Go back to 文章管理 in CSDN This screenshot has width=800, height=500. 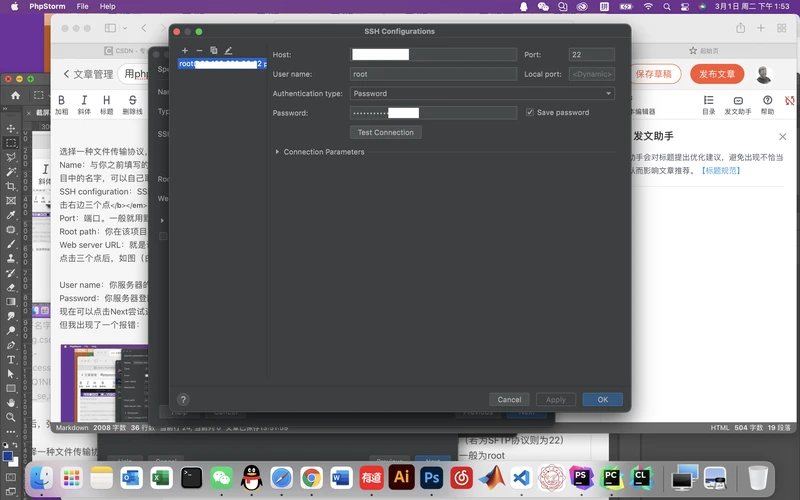[x=88, y=74]
